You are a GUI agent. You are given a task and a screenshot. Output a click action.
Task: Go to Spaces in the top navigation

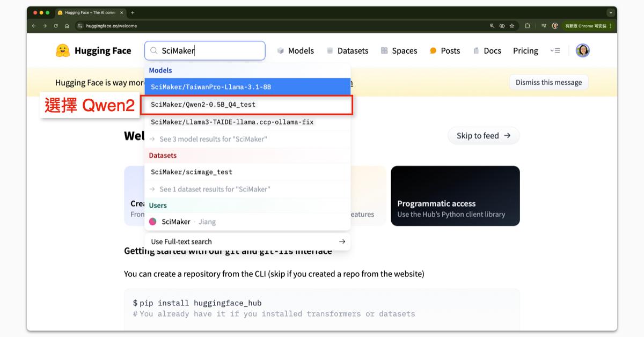[x=399, y=50]
